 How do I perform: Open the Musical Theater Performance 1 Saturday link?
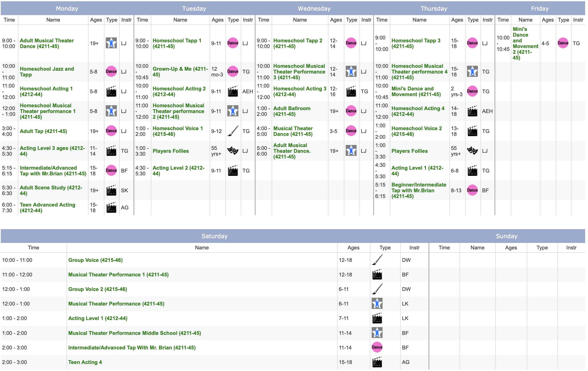coord(118,275)
